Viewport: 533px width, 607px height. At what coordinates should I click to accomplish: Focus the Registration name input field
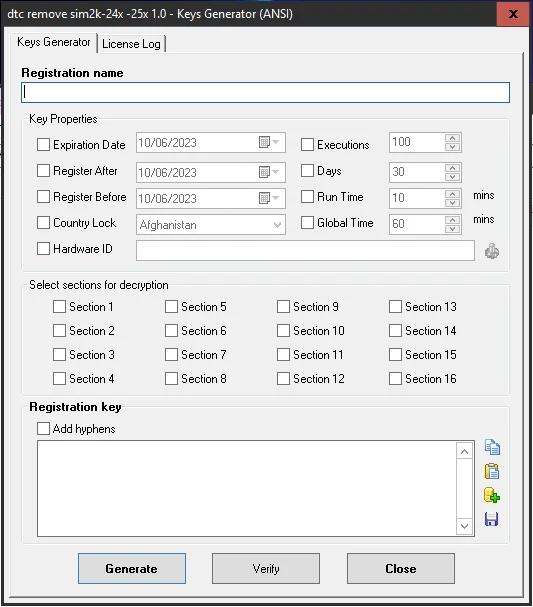(x=266, y=93)
